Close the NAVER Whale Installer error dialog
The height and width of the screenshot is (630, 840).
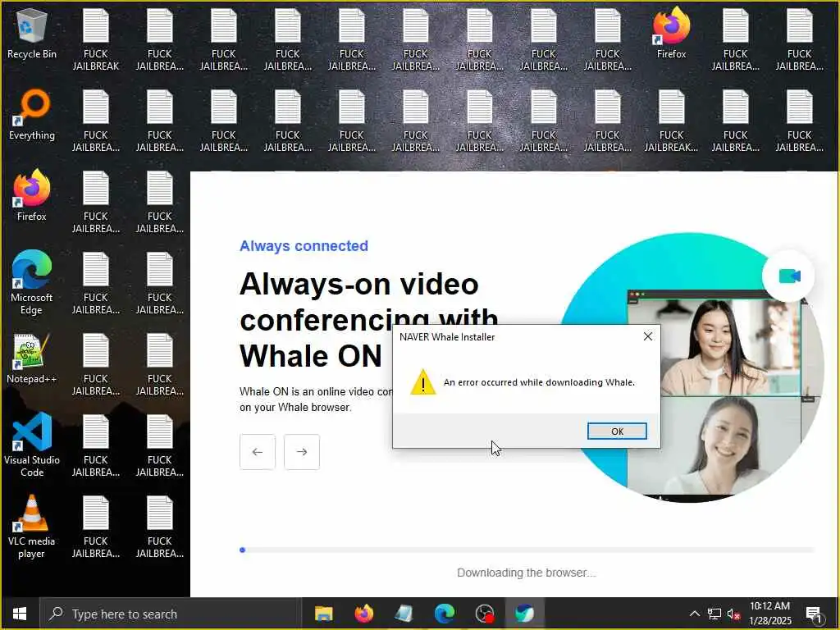[x=648, y=336]
